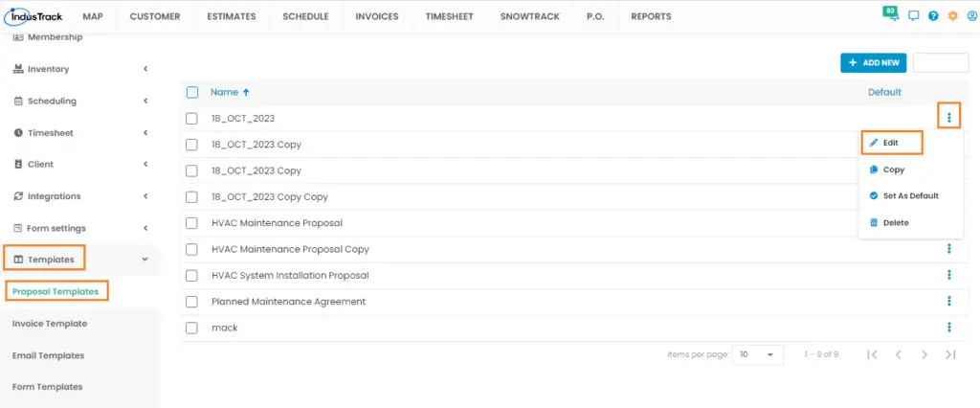Viewport: 980px width, 408px height.
Task: Open the INVOICES tab in top navigation
Action: (x=377, y=17)
